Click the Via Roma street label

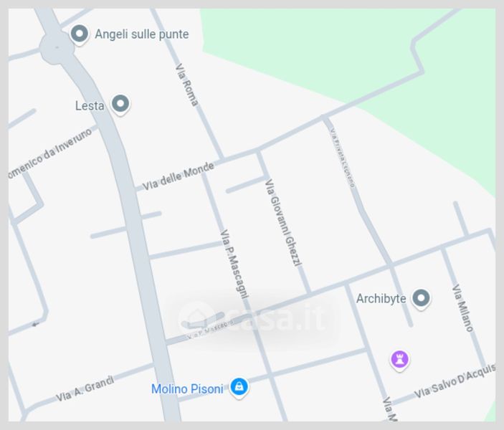click(x=186, y=85)
